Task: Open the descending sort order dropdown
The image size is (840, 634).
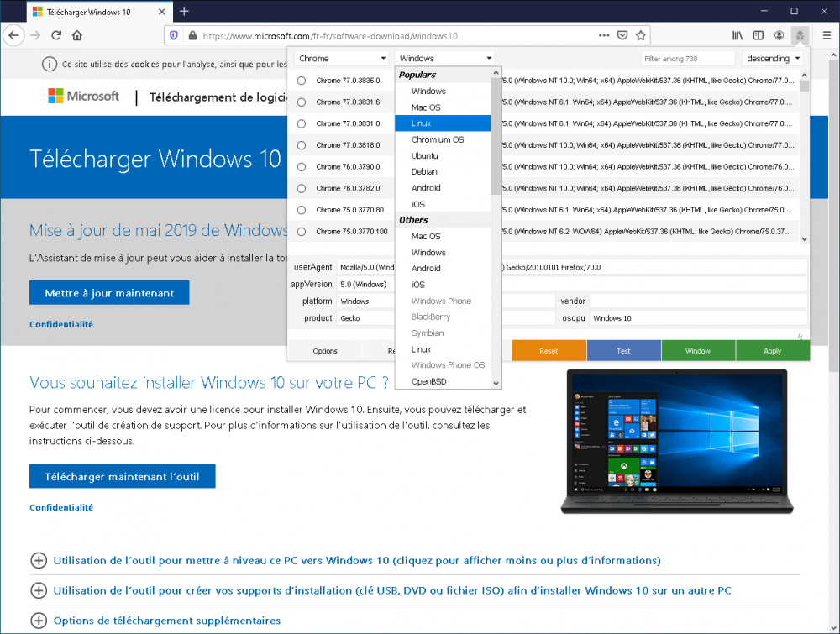Action: click(773, 59)
